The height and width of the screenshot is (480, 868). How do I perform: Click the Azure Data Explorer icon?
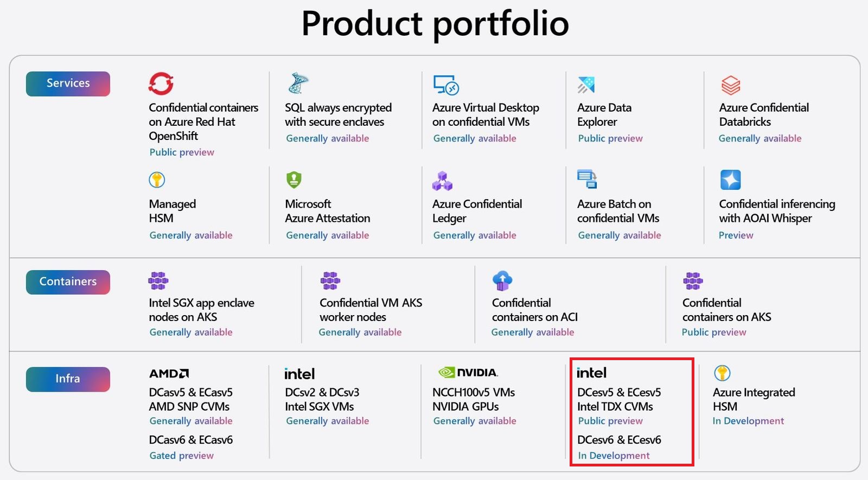[586, 85]
